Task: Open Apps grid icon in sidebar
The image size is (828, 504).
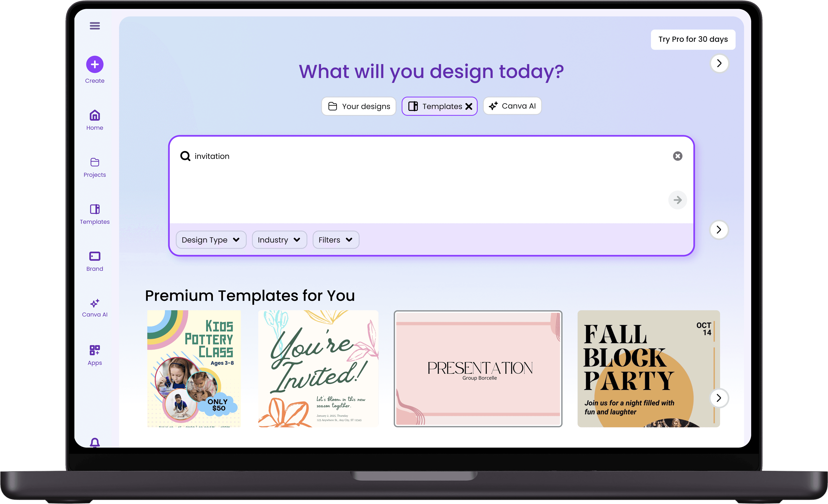Action: click(95, 350)
